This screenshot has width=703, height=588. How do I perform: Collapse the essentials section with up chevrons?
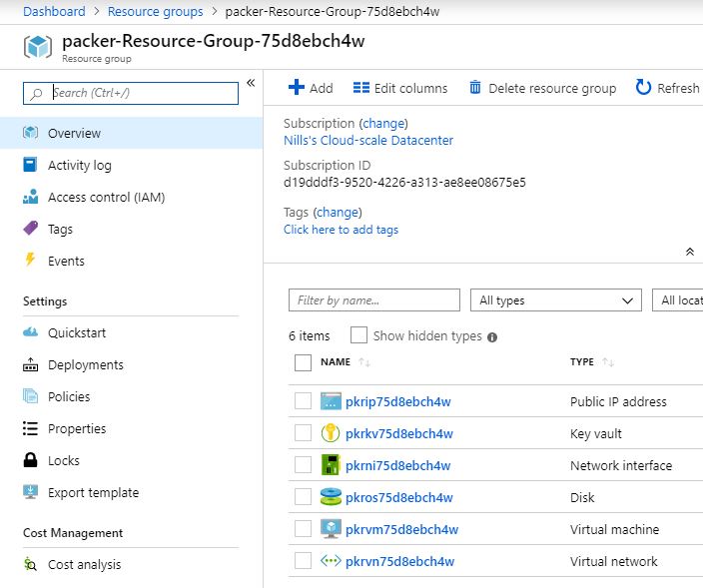coord(690,252)
